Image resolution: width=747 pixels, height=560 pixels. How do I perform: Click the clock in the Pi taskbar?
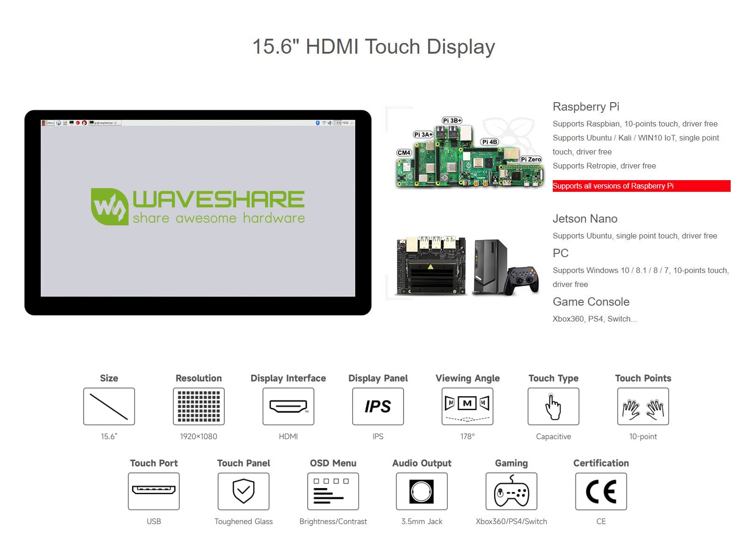[345, 123]
